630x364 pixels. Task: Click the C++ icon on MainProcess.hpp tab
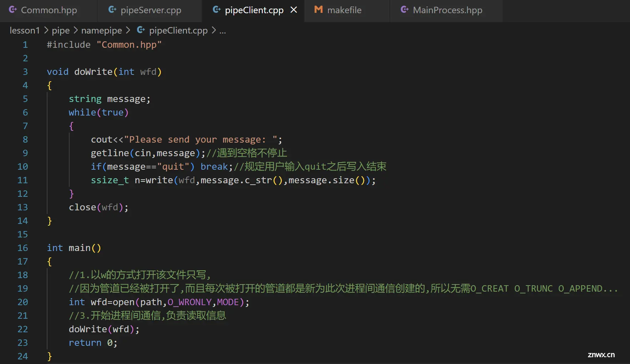(404, 10)
